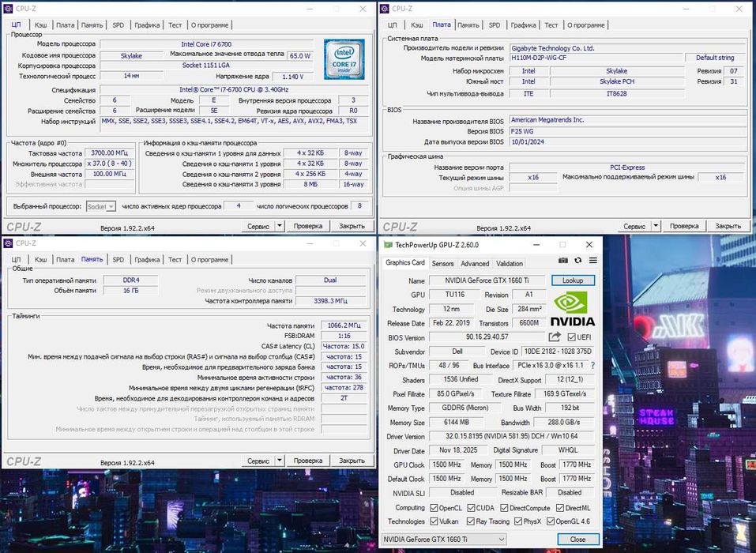
Task: Click the CPU-Z icon in memory window title
Action: pos(8,243)
